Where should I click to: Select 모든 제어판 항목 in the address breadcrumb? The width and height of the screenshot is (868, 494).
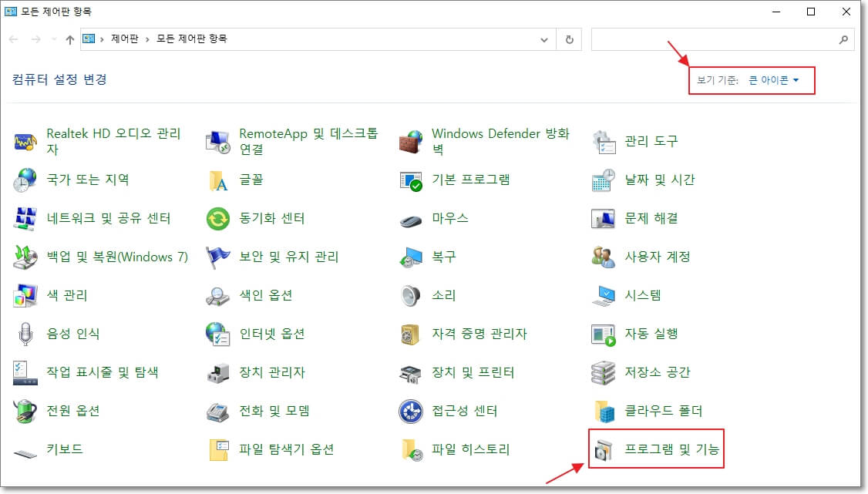pos(191,39)
